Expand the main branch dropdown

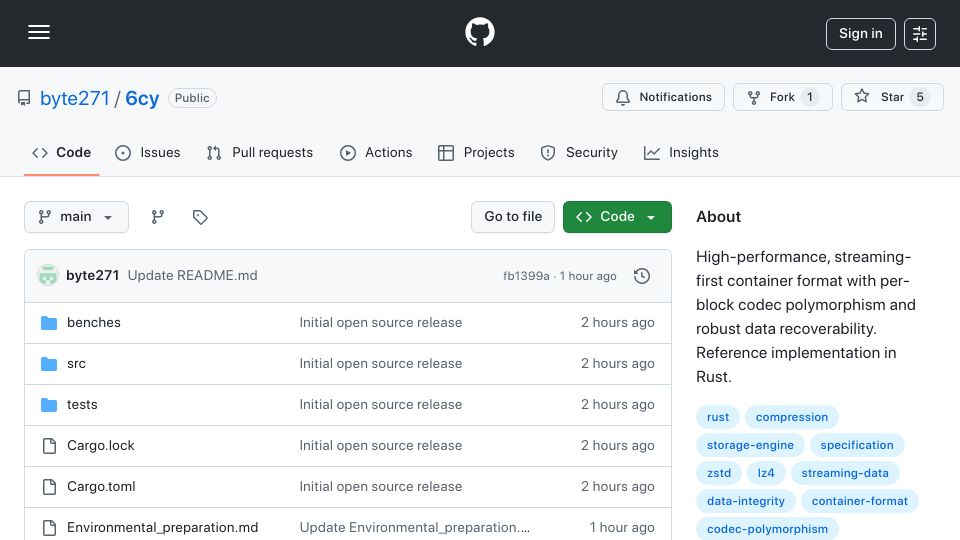[x=76, y=217]
